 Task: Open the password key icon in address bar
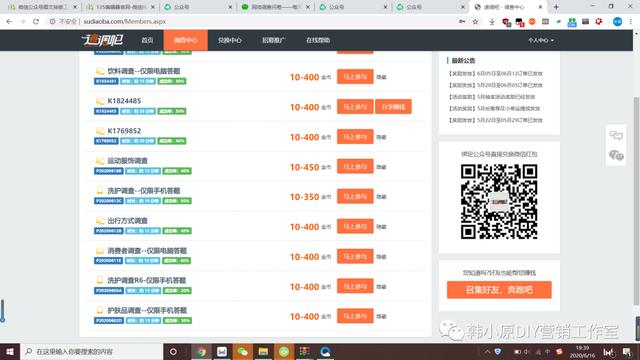(x=462, y=22)
